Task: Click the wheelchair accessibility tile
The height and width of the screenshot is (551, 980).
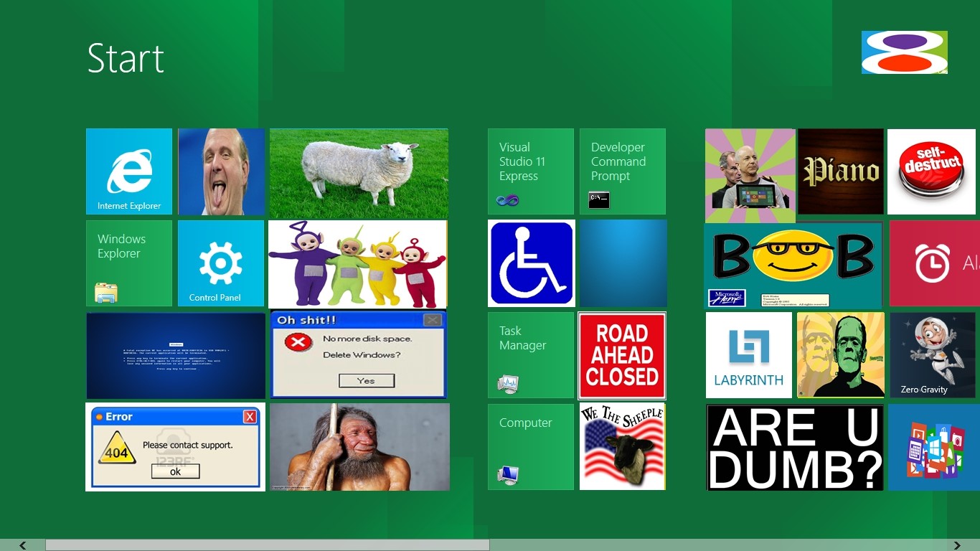Action: tap(532, 263)
